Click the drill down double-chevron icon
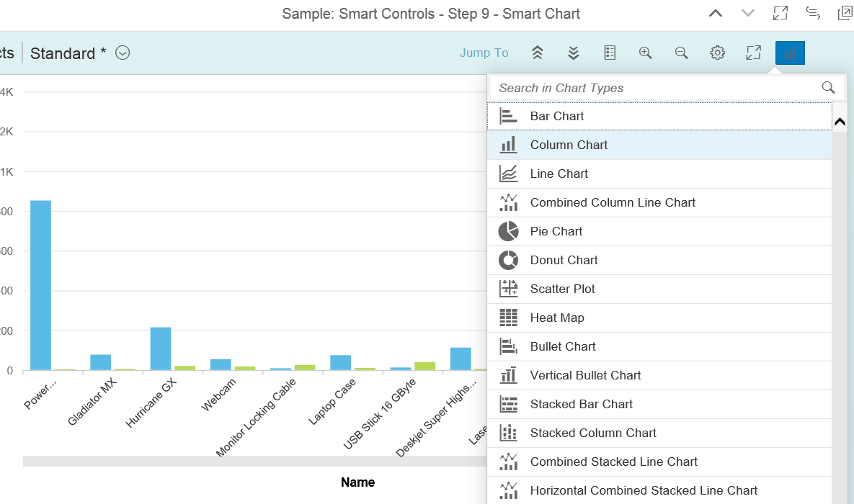 (574, 53)
